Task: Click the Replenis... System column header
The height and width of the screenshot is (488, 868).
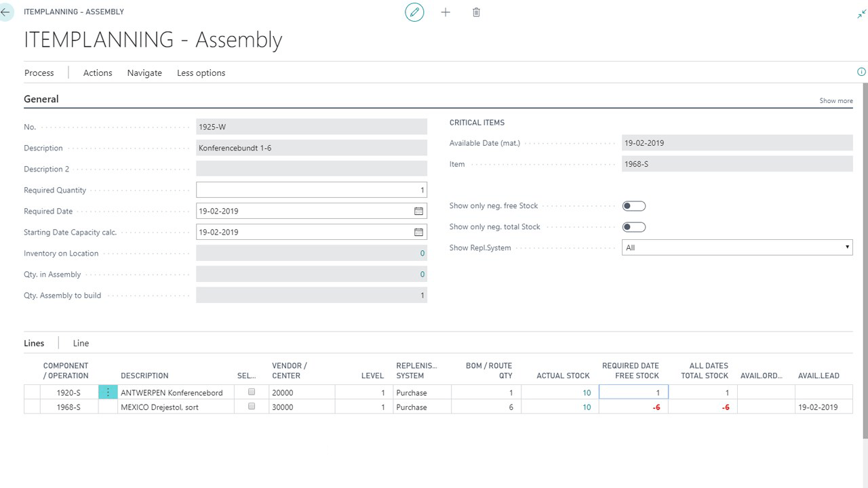Action: [416, 371]
